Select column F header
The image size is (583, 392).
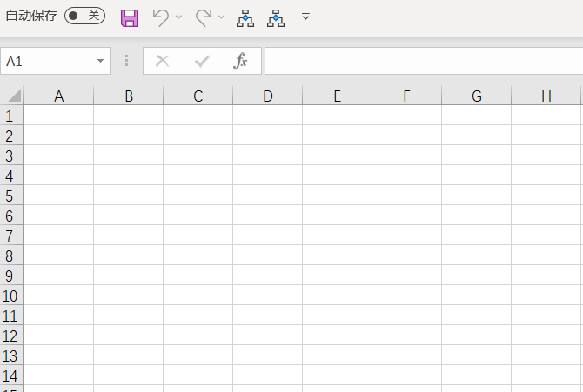click(x=406, y=96)
